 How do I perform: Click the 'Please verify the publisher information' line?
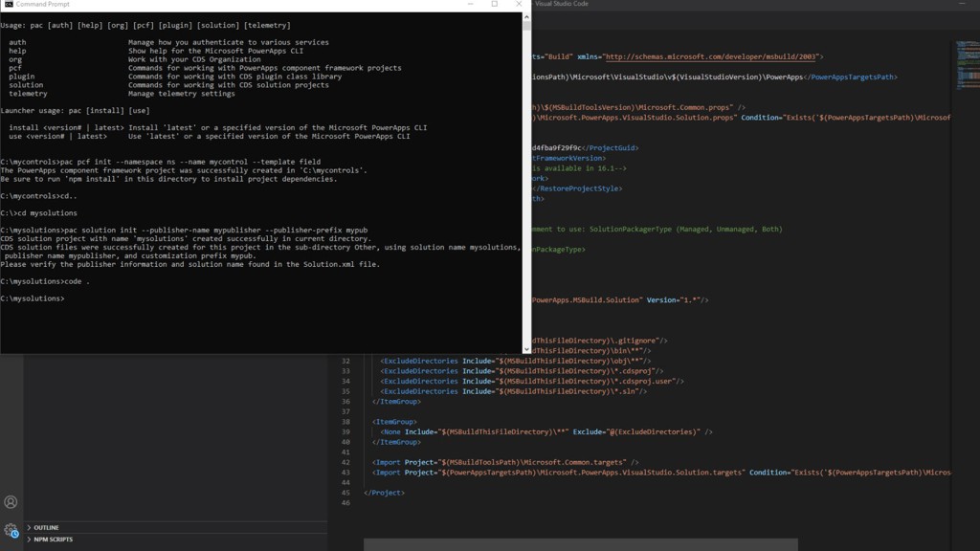190,264
